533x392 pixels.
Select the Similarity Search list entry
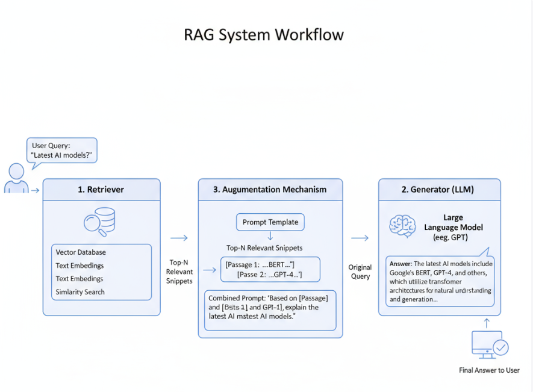[x=80, y=292]
